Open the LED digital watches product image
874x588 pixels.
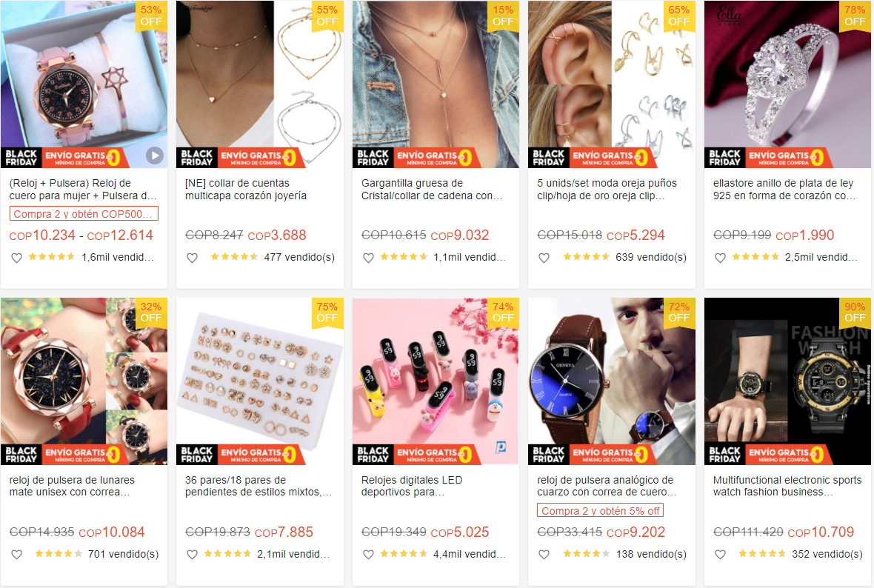click(x=436, y=381)
